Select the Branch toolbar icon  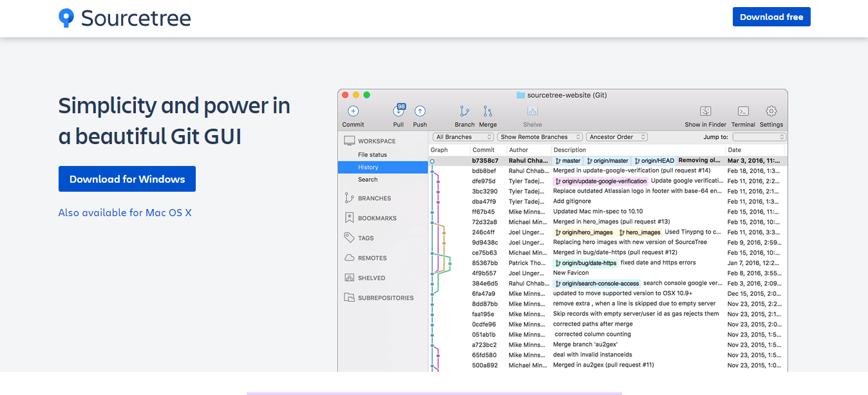click(464, 111)
